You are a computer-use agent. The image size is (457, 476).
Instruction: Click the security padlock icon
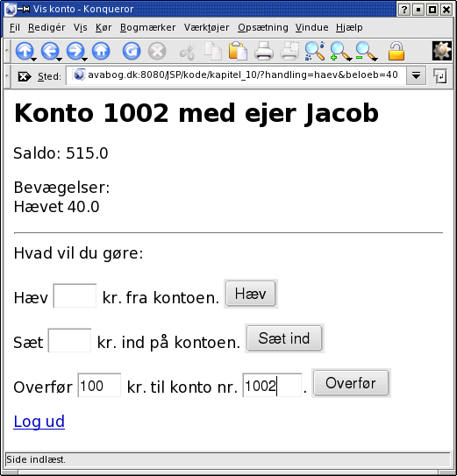[x=396, y=51]
